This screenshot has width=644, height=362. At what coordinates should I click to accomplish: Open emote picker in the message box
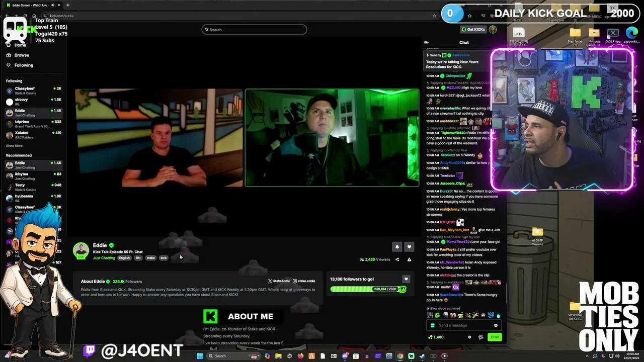point(496,325)
